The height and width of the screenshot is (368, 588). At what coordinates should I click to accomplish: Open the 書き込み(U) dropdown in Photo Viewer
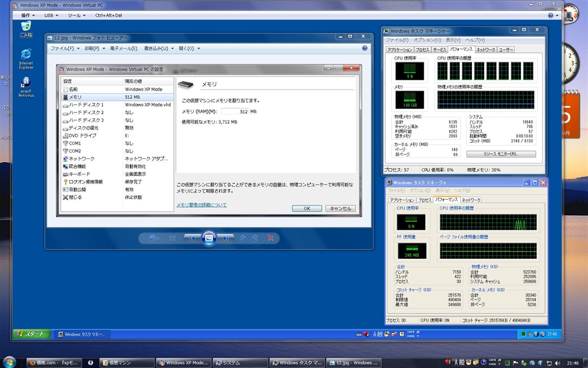[159, 48]
